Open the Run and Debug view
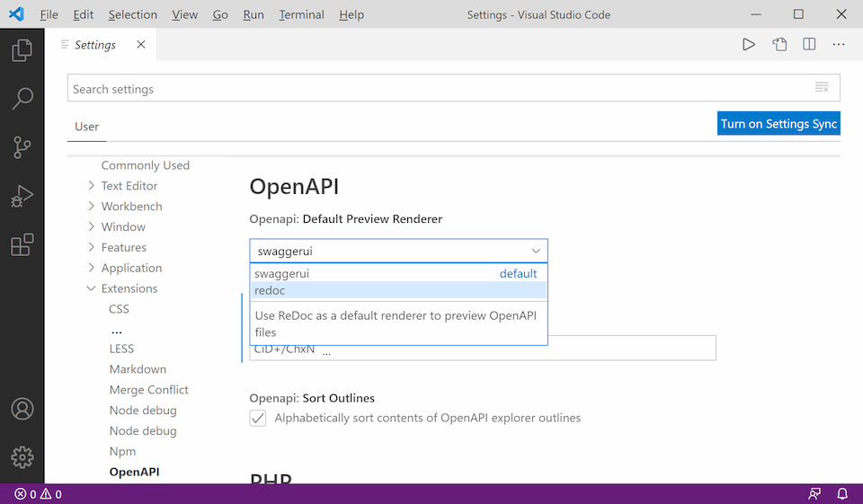 [22, 196]
